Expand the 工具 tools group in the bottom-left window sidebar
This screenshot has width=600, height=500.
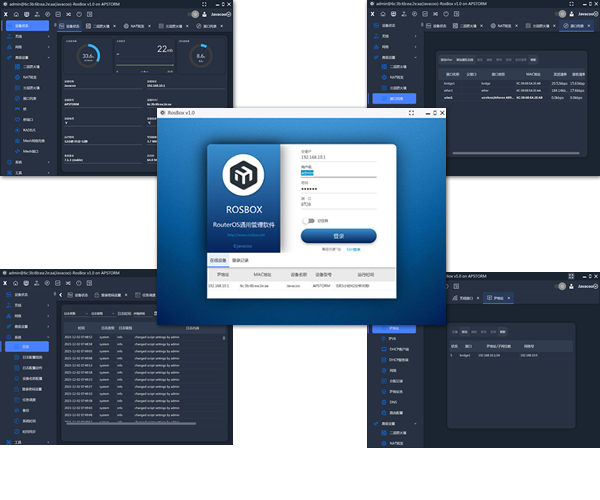28,442
